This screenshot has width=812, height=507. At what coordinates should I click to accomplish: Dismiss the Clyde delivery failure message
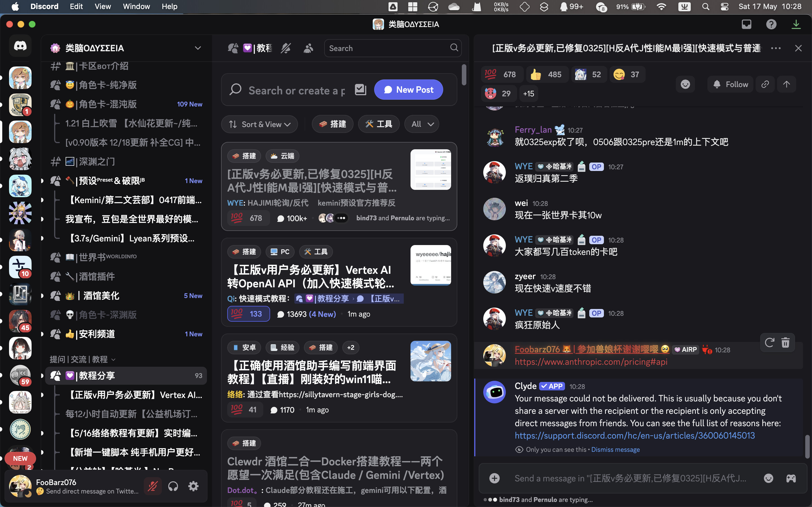click(615, 449)
